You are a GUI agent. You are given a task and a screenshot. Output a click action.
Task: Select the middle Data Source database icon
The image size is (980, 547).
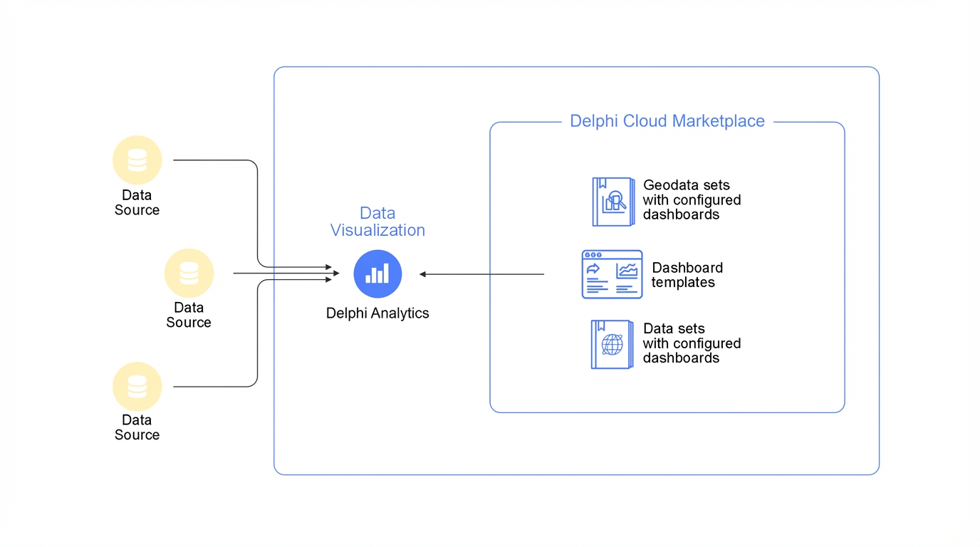tap(189, 273)
